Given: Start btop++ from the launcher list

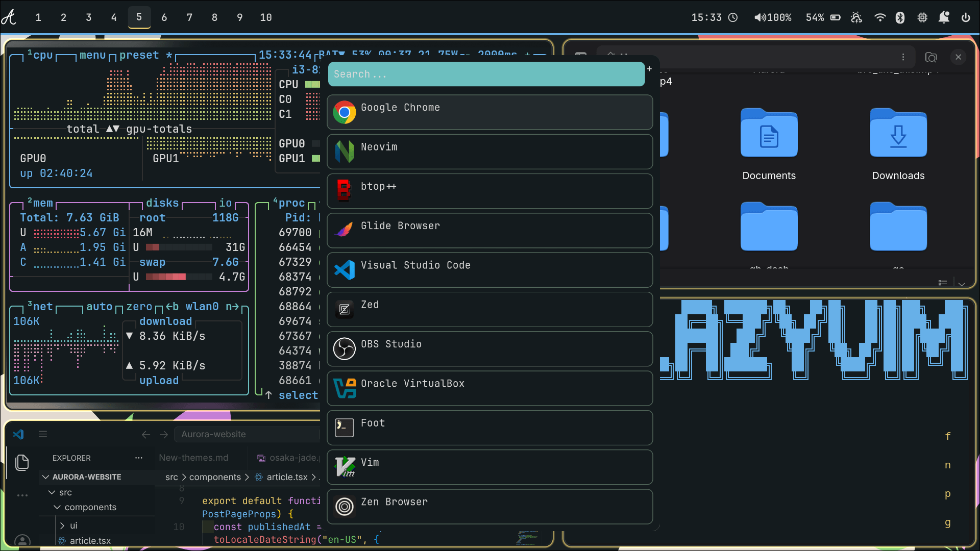Looking at the screenshot, I should coord(489,191).
